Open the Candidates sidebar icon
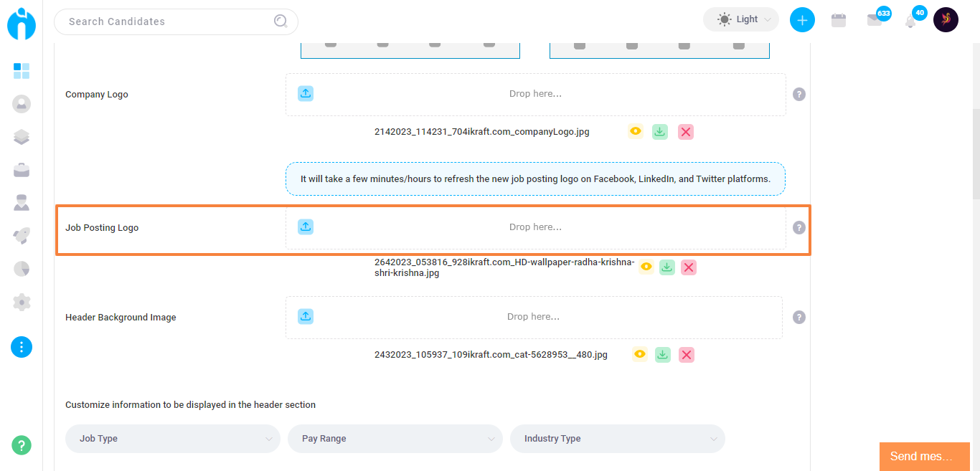The width and height of the screenshot is (980, 471). [22, 104]
